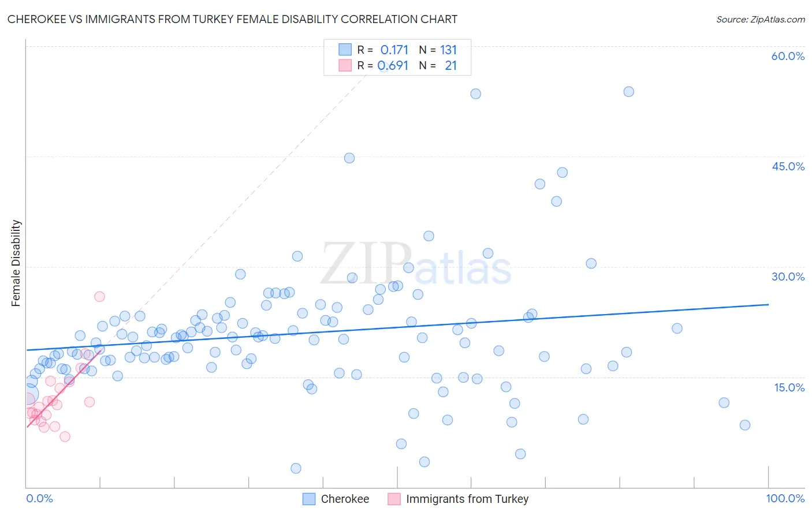Click the chart title text
Screen dimensions: 812x515
point(232,19)
